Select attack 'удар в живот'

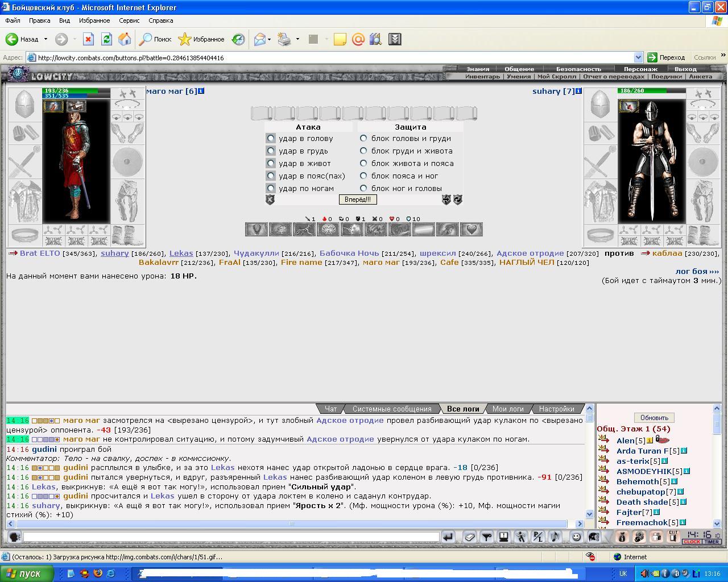pos(271,163)
